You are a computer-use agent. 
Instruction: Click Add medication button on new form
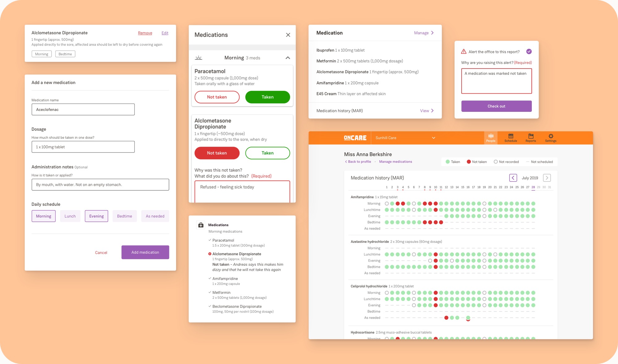coord(145,252)
